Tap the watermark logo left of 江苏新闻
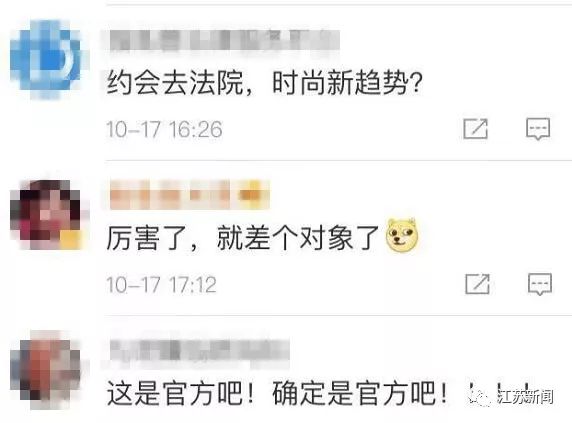Image resolution: width=572 pixels, height=423 pixels. click(480, 397)
